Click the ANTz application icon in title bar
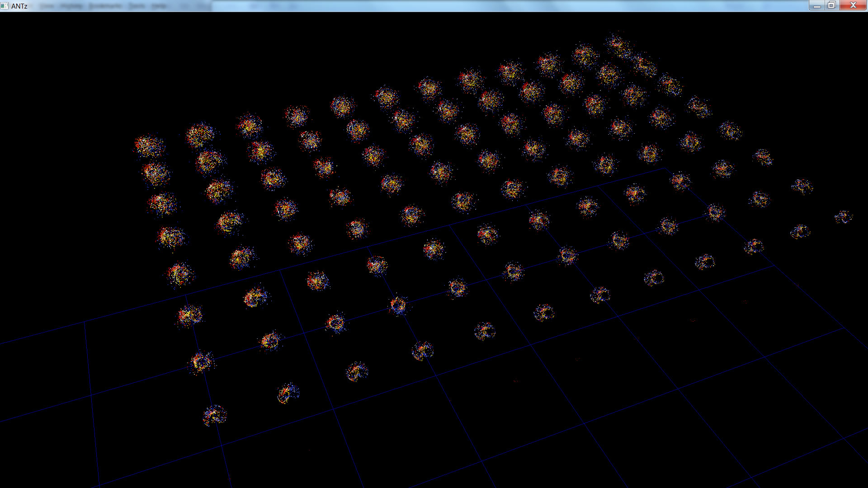 coord(5,6)
